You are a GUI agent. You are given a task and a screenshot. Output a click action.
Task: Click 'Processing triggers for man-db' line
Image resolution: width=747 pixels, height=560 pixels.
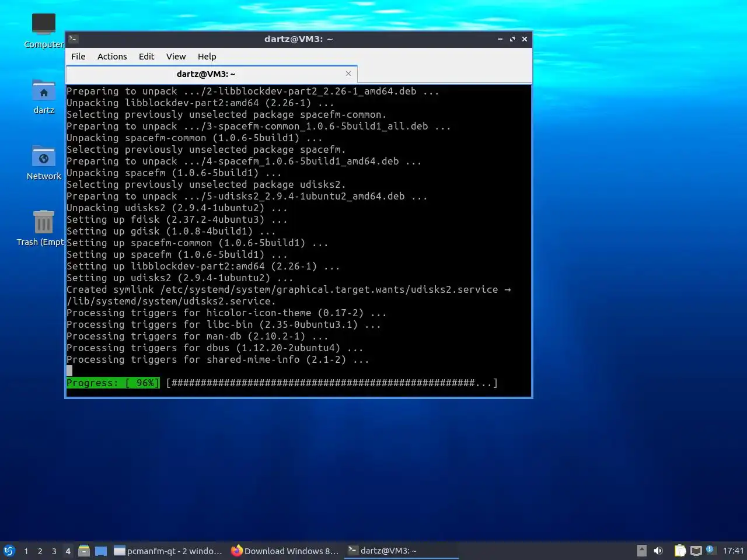[x=197, y=337]
